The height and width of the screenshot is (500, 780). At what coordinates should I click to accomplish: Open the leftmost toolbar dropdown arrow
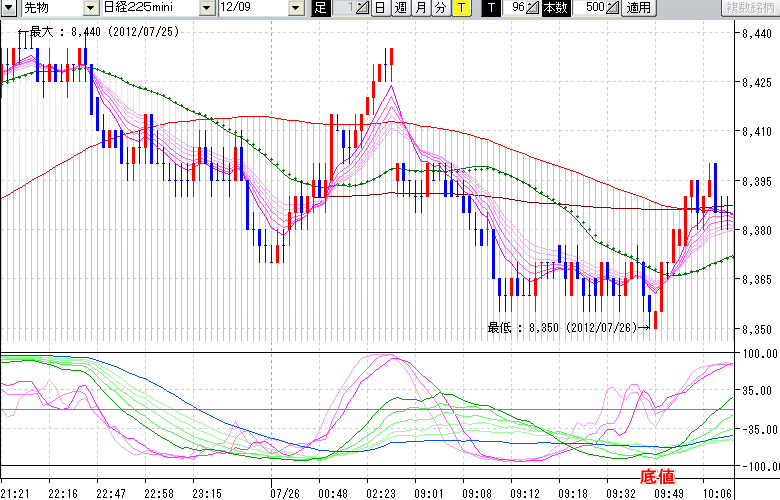point(10,7)
